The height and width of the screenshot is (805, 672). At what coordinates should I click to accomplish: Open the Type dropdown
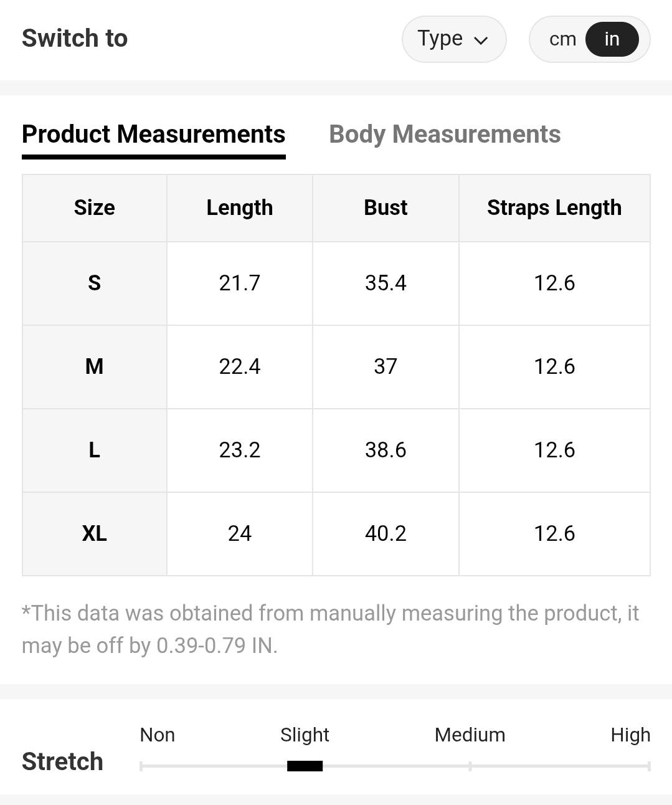click(x=453, y=39)
